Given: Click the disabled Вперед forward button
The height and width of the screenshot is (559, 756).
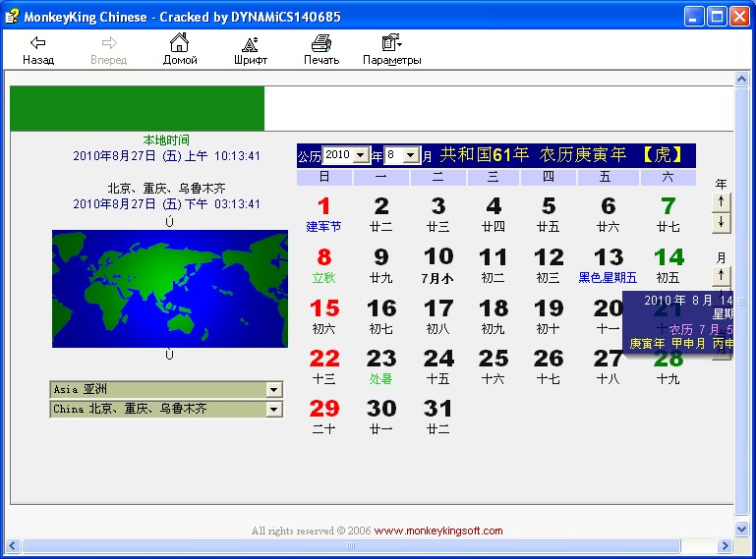Looking at the screenshot, I should tap(109, 50).
